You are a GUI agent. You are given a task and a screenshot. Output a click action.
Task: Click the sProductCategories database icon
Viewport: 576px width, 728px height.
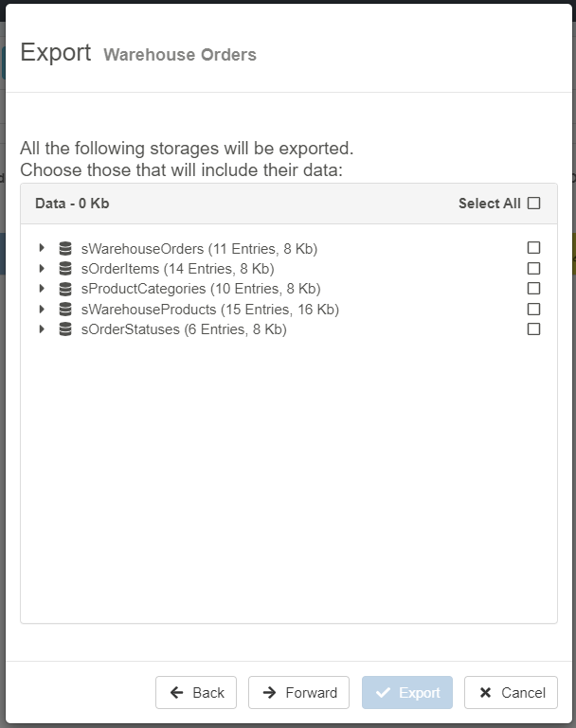[65, 289]
